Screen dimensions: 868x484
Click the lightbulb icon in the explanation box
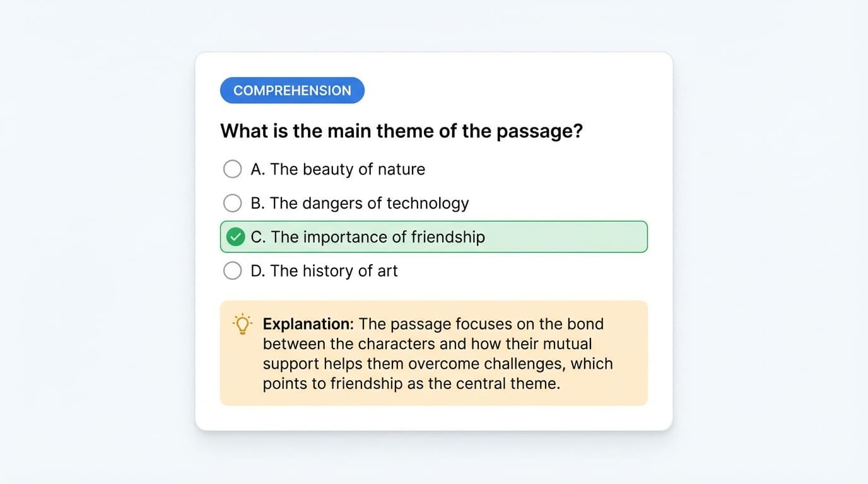[x=242, y=324]
